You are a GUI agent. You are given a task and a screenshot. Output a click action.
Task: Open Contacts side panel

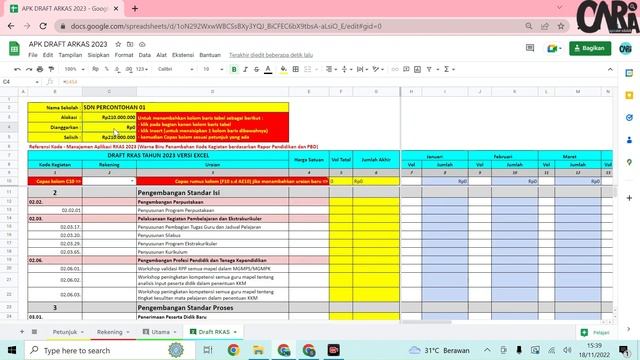pyautogui.click(x=629, y=140)
